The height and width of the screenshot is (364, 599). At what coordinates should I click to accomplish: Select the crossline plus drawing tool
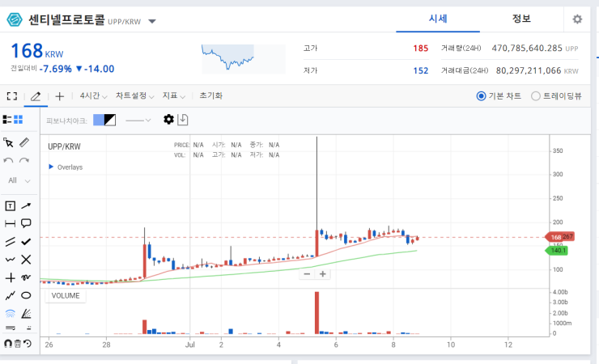pos(10,277)
